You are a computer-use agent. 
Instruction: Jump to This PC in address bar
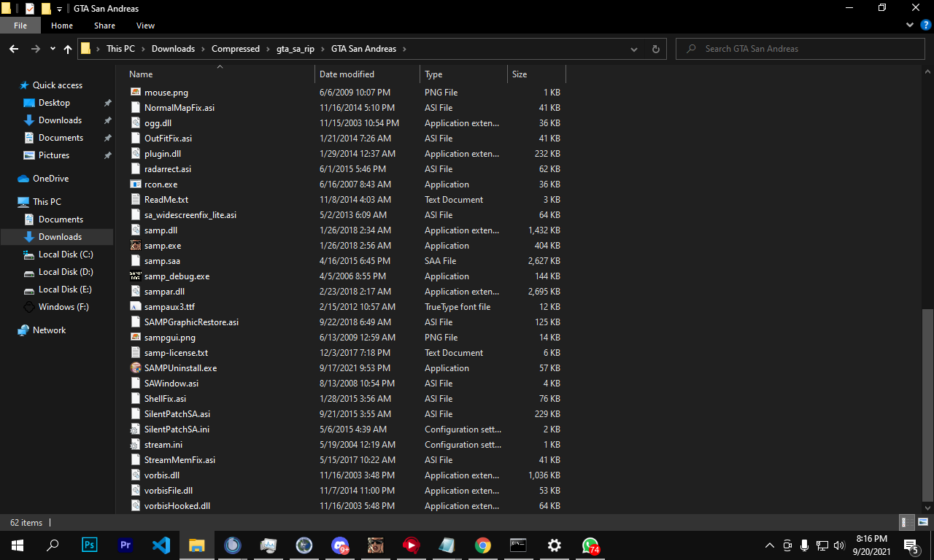[120, 49]
